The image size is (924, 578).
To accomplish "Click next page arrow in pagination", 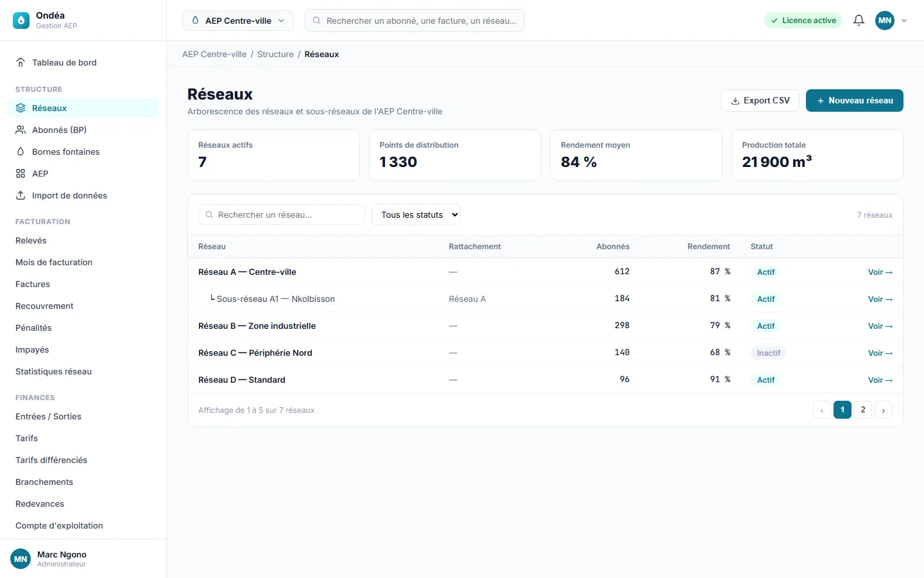I will pos(884,410).
